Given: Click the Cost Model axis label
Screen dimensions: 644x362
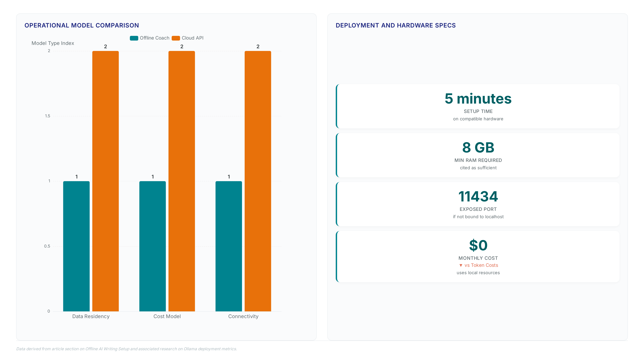Looking at the screenshot, I should [x=167, y=316].
